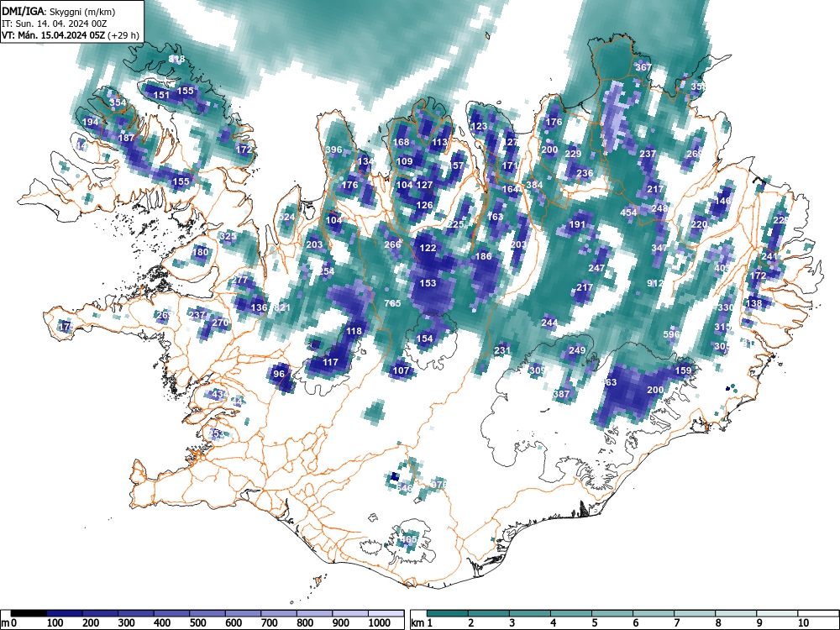Select palest swatch between 9 and 10 km
The height and width of the screenshot is (630, 840).
pyautogui.click(x=777, y=613)
